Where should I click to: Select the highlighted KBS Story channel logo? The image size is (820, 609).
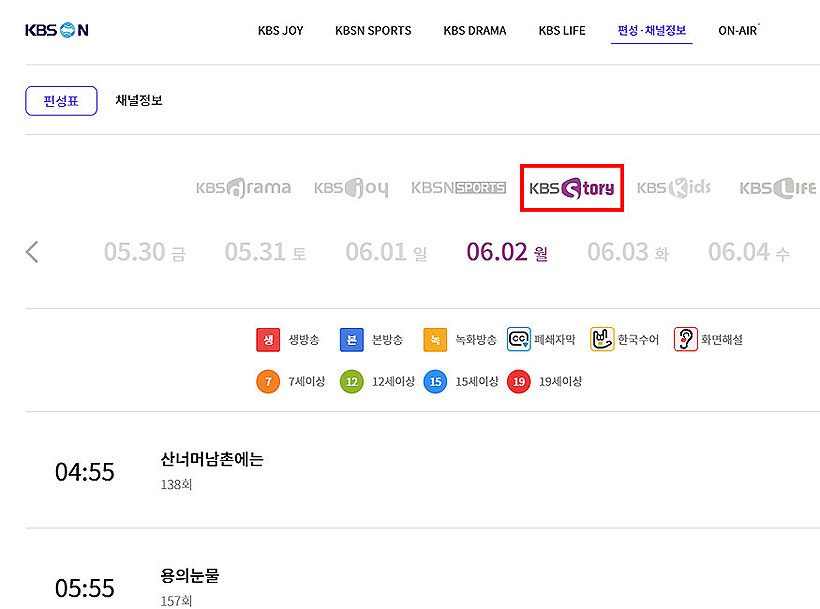coord(571,187)
